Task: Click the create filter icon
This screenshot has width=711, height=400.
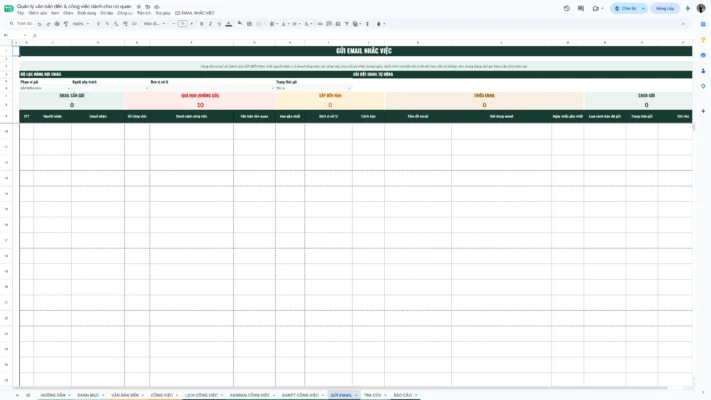Action: 347,24
